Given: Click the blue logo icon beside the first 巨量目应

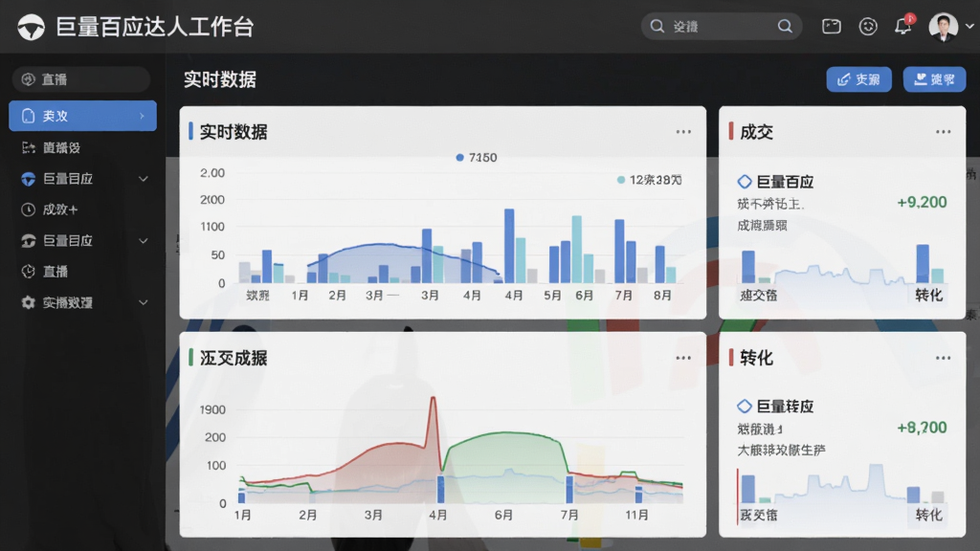Looking at the screenshot, I should tap(28, 179).
